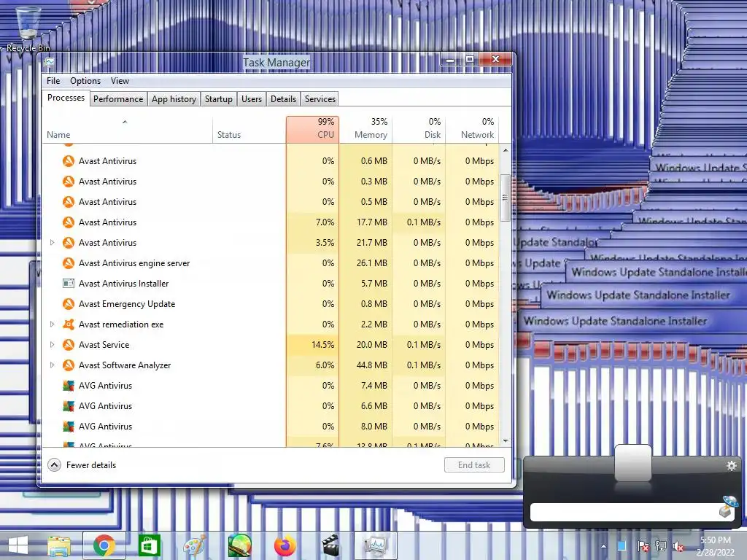Screen dimensions: 747x560
Task: Open the File menu
Action: (x=53, y=81)
